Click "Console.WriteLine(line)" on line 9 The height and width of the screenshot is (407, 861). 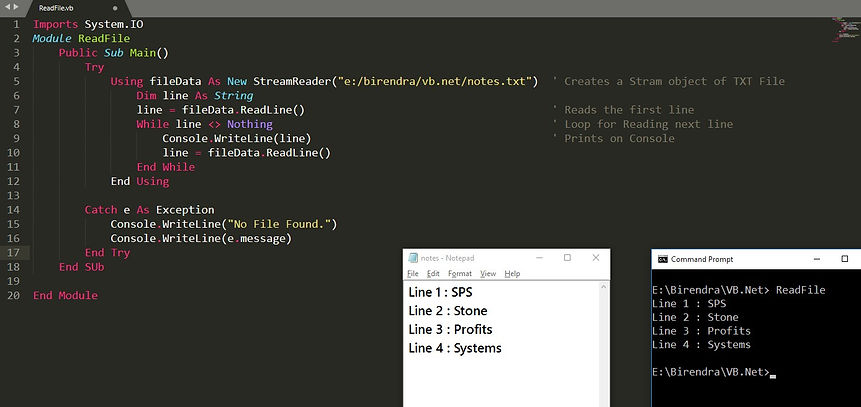click(237, 138)
